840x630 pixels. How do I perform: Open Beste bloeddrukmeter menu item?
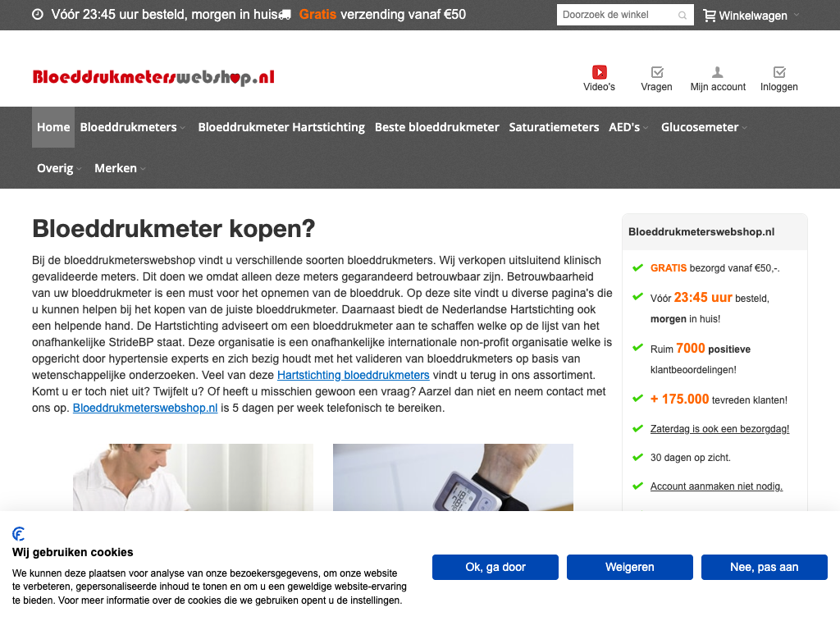point(436,127)
